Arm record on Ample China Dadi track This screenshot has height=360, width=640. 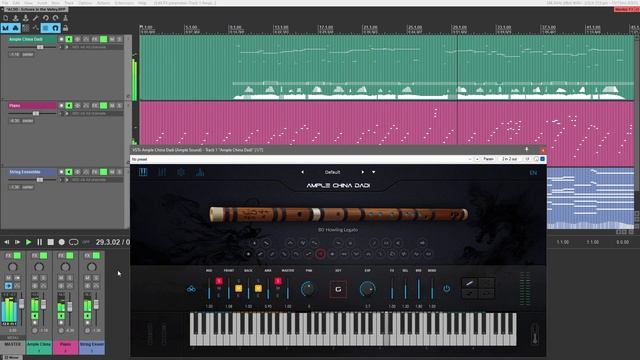click(x=61, y=39)
